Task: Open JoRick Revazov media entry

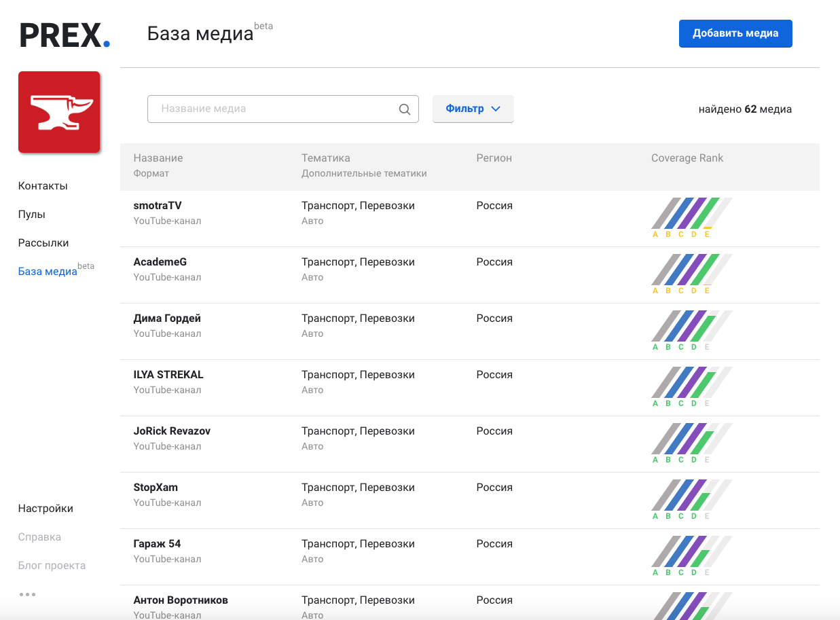Action: (172, 431)
